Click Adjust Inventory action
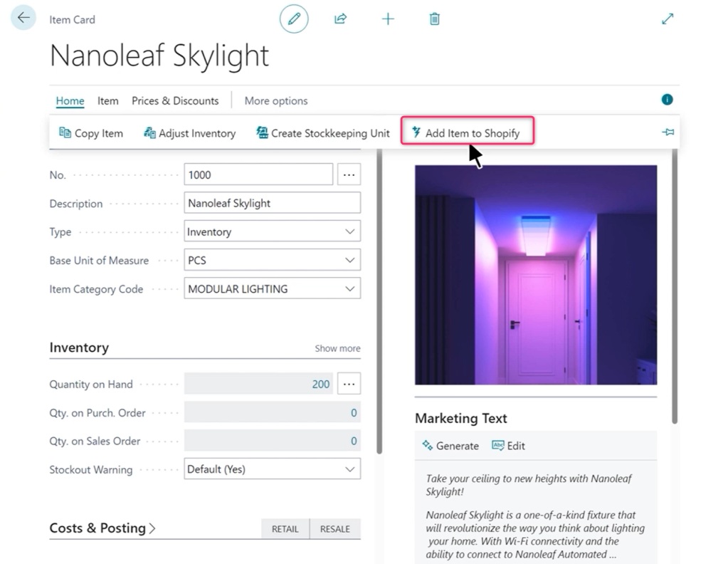Screen dimensions: 728x564 (189, 133)
